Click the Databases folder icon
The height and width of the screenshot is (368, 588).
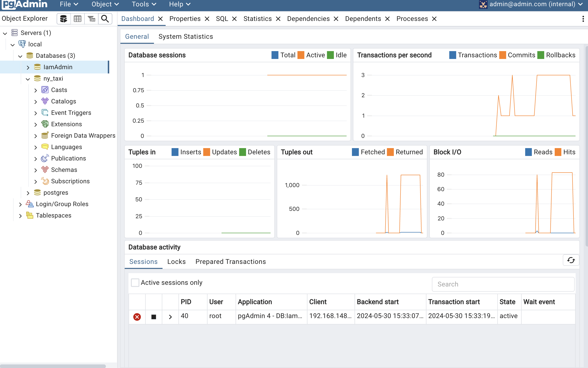coord(30,55)
